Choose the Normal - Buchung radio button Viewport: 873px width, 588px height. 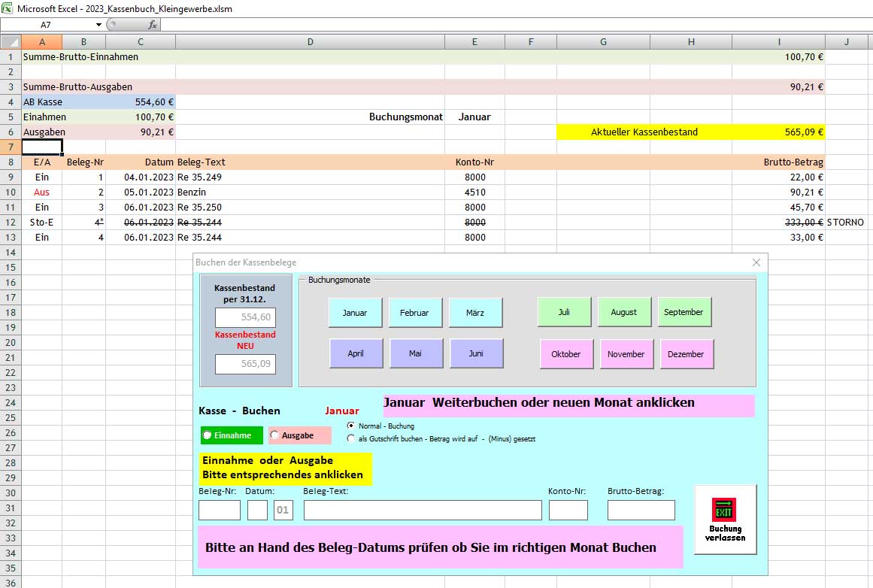[351, 426]
